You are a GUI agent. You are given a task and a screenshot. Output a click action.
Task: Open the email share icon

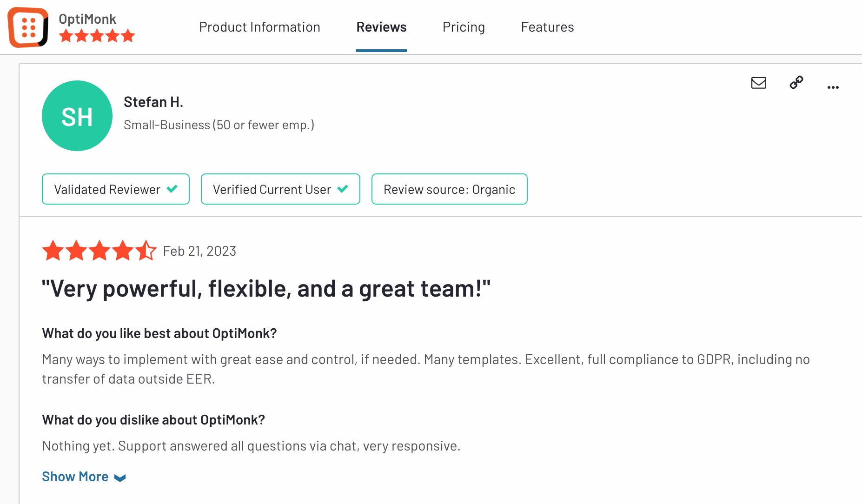coord(759,83)
